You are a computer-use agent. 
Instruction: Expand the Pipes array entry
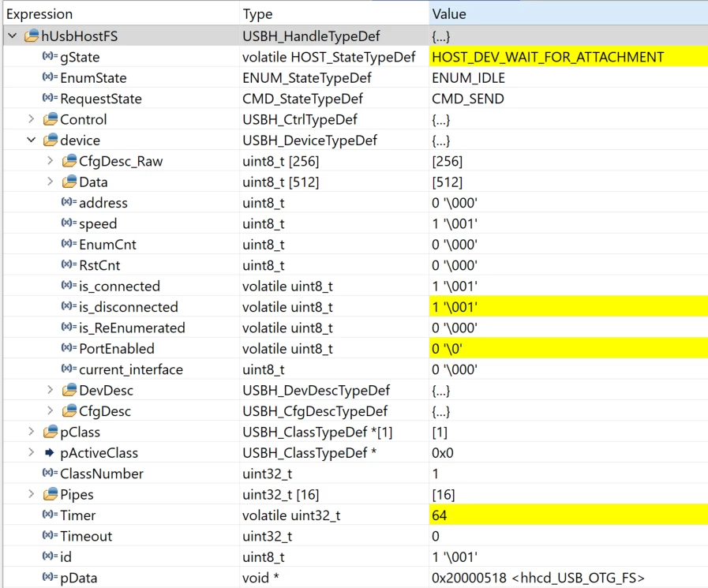[x=31, y=494]
